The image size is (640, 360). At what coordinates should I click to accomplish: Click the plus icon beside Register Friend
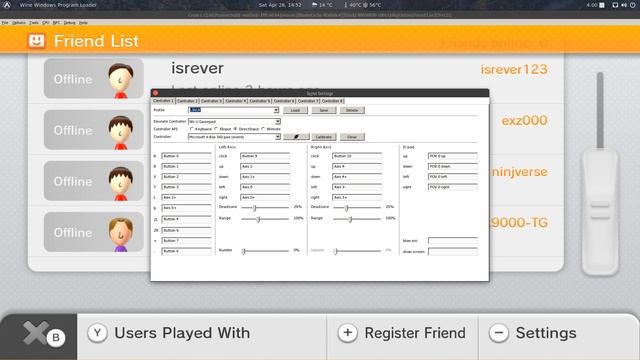(x=347, y=333)
